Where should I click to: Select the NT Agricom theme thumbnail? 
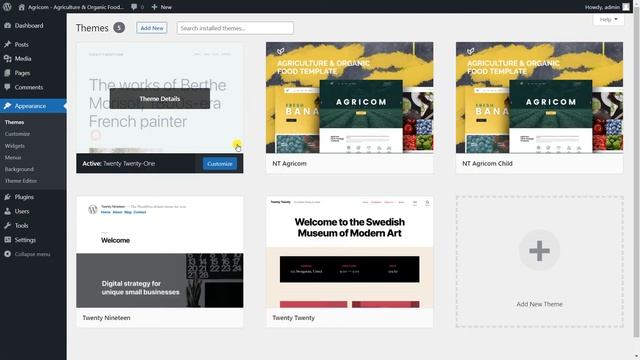point(350,98)
